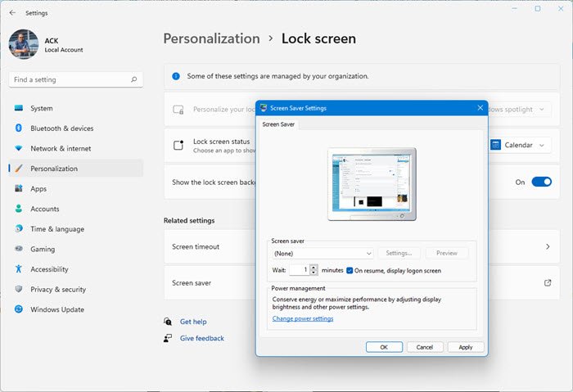Click the Gaming controller icon
The width and height of the screenshot is (573, 392).
(x=19, y=249)
